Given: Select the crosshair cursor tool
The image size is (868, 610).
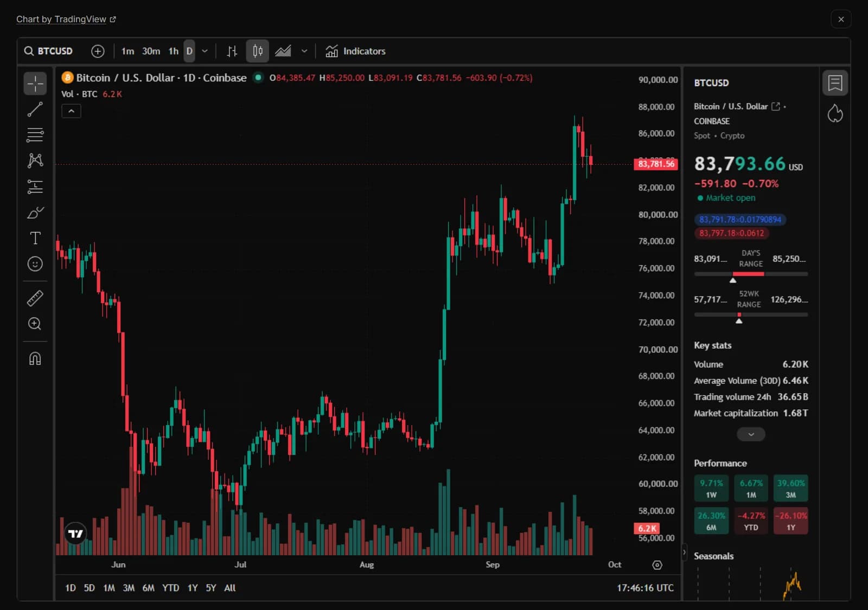Looking at the screenshot, I should point(35,84).
